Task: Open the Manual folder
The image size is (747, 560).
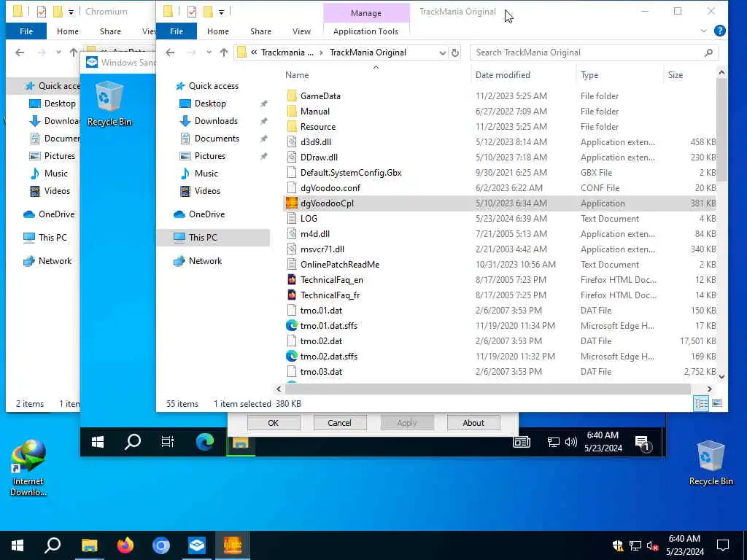Action: (314, 111)
